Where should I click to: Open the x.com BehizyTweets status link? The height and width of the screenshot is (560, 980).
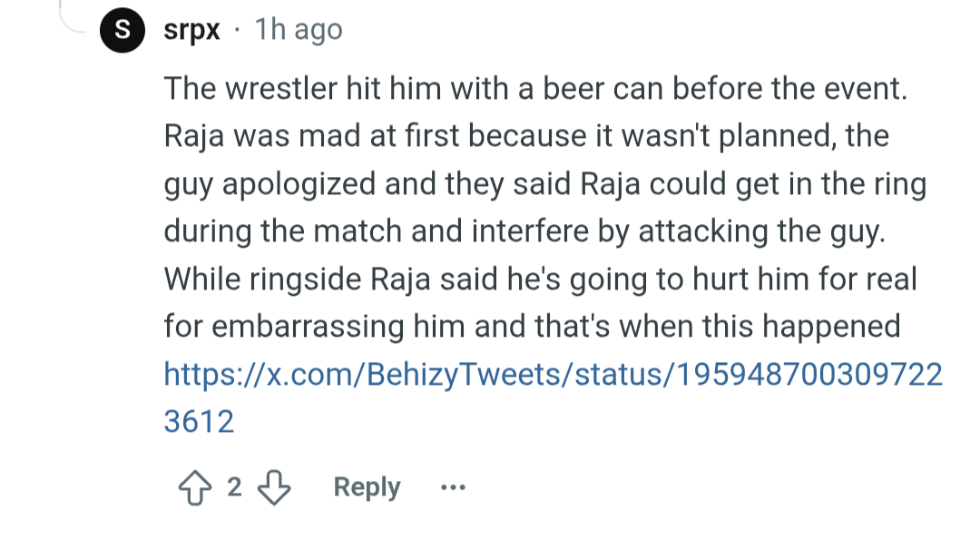click(553, 374)
